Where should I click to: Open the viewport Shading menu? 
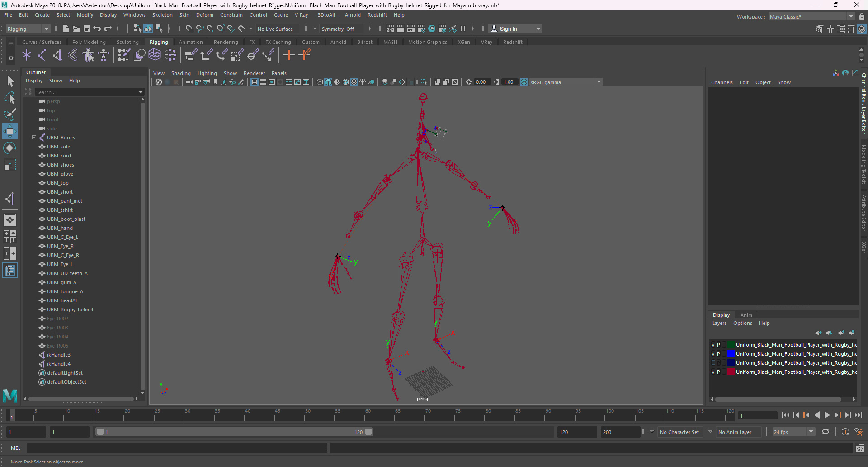(x=181, y=73)
